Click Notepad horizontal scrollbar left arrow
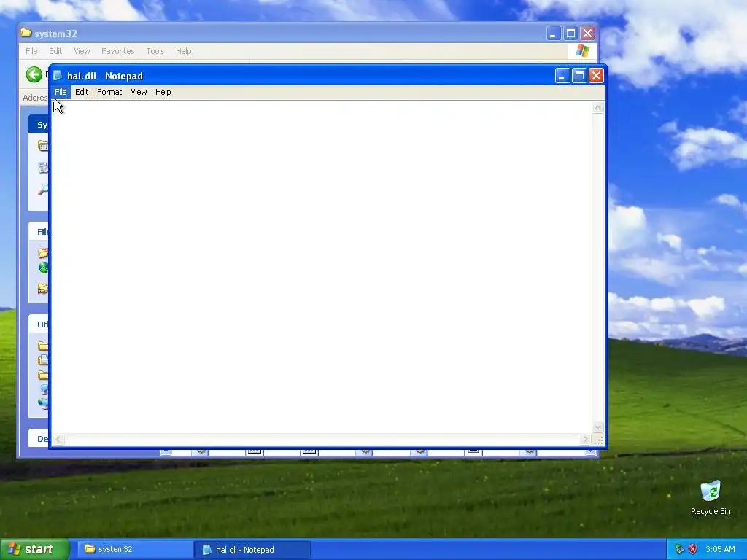Viewport: 747px width, 560px height. [58, 440]
